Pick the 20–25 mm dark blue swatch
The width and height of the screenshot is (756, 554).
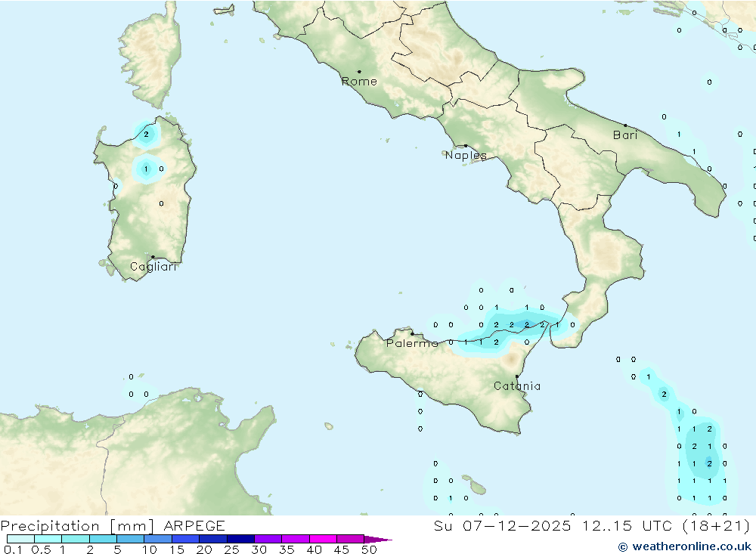pyautogui.click(x=213, y=539)
